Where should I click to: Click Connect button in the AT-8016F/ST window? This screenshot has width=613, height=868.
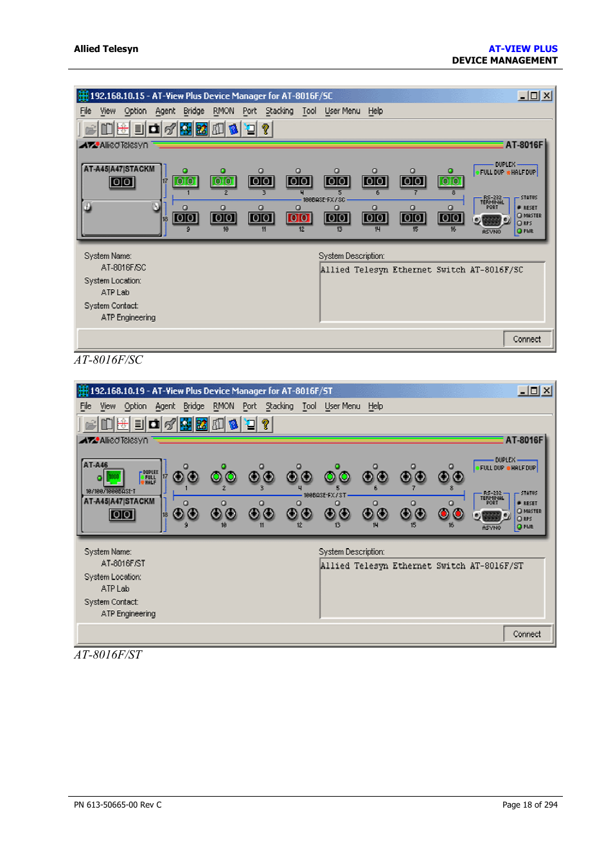coord(527,634)
